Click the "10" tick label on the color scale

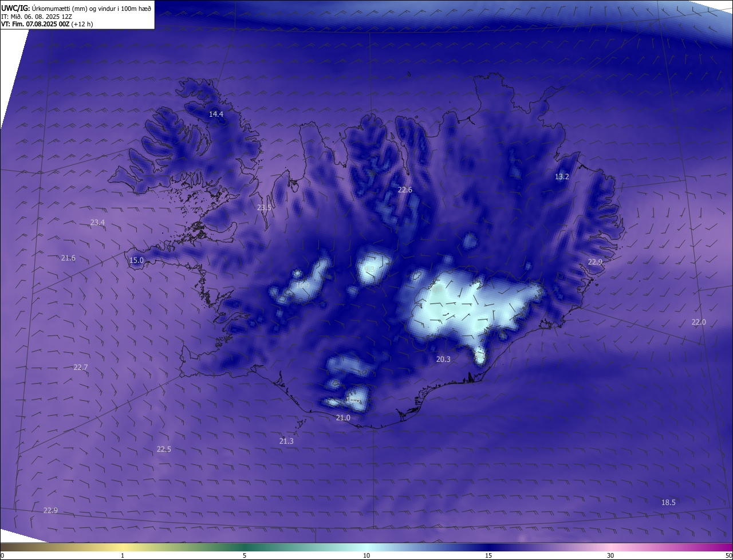click(x=366, y=555)
